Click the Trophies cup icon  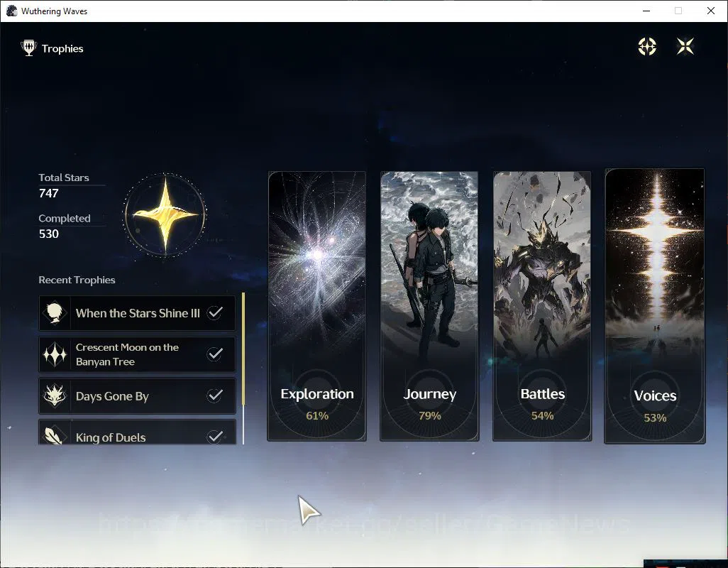[29, 48]
